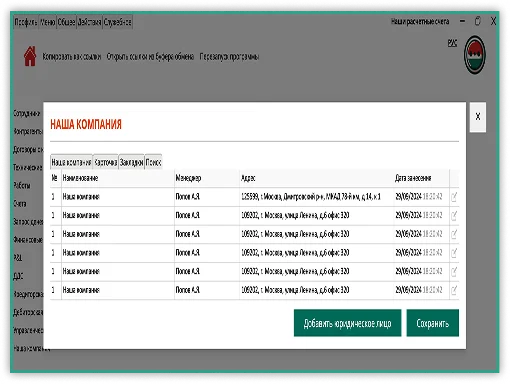Switch to the Карточка tab
510x384 pixels.
coord(105,162)
